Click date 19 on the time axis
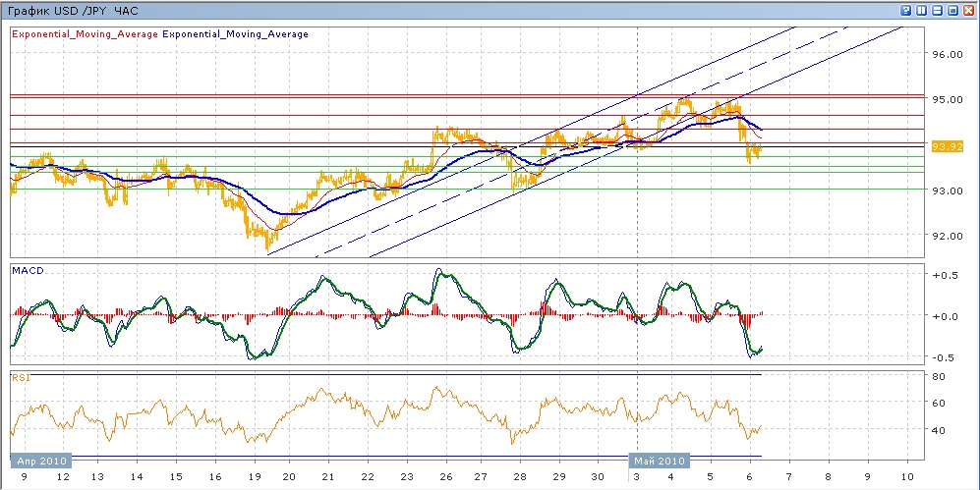This screenshot has height=490, width=980. click(251, 476)
